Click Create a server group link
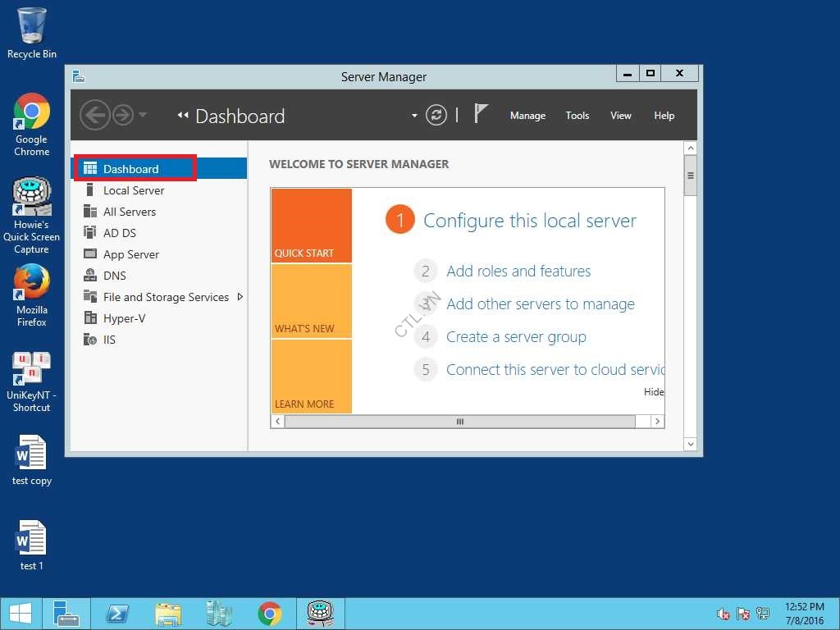Viewport: 840px width, 630px height. click(516, 337)
